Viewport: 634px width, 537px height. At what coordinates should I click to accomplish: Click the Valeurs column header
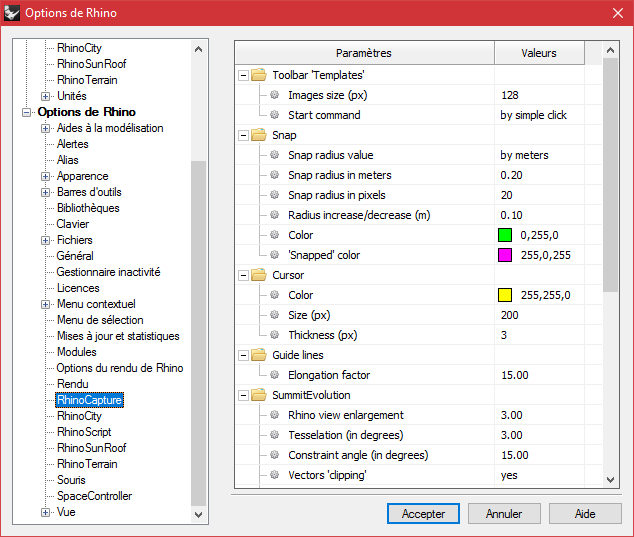(539, 53)
